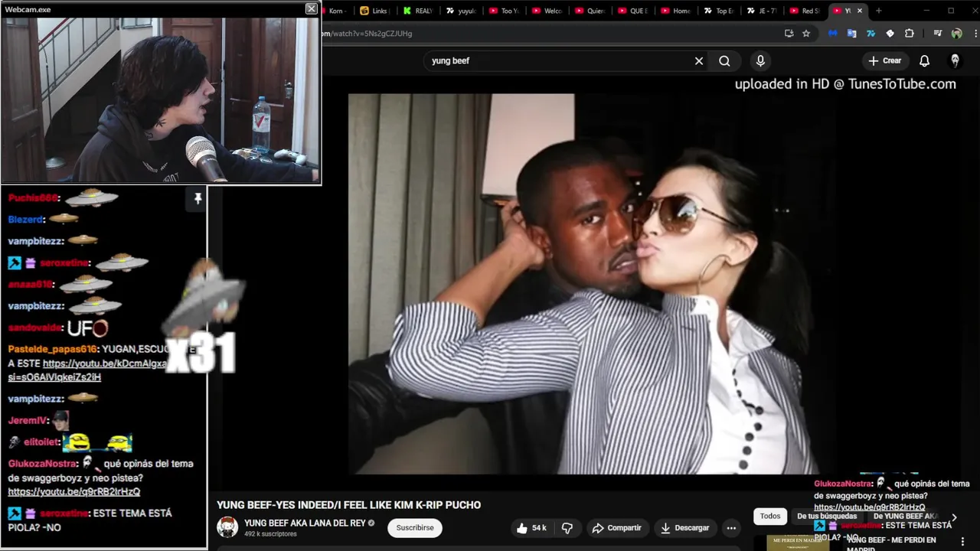This screenshot has width=980, height=551.
Task: Clear the YouTube search field text
Action: [x=698, y=61]
